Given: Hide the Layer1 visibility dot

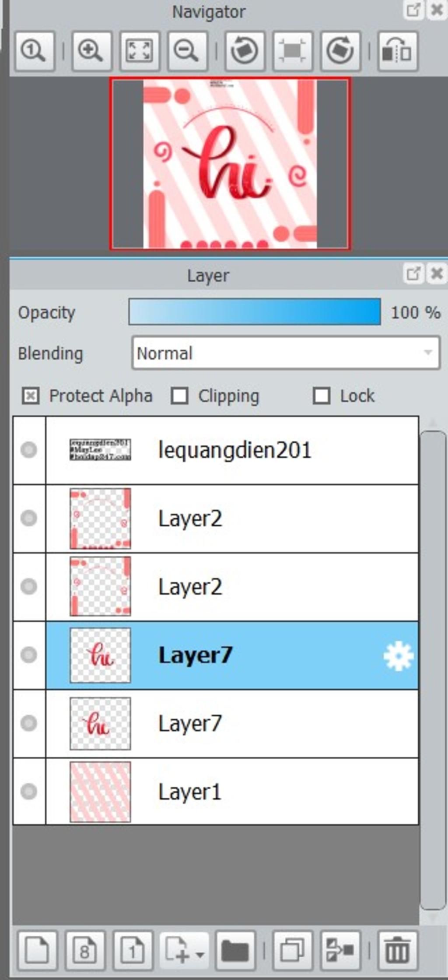Looking at the screenshot, I should pos(29,791).
